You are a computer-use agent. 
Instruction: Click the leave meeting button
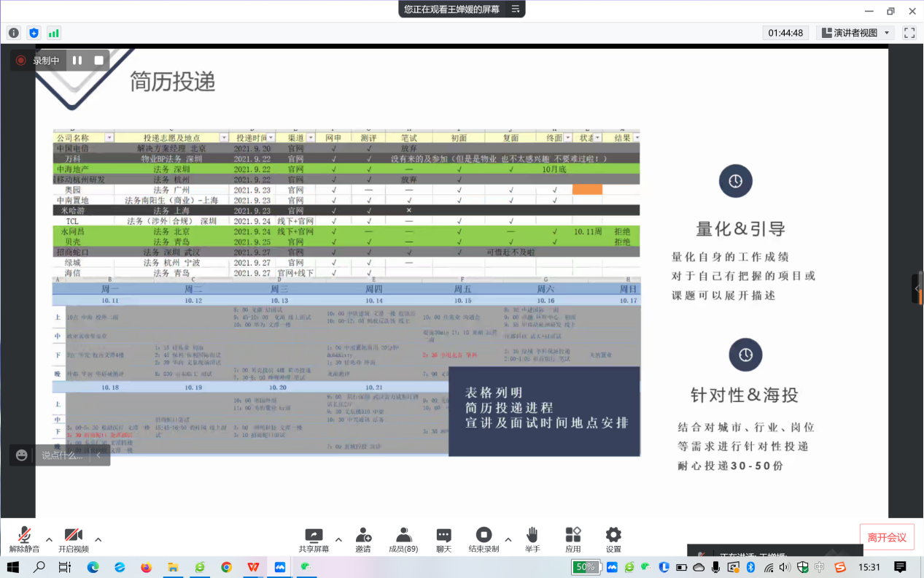[x=886, y=537]
